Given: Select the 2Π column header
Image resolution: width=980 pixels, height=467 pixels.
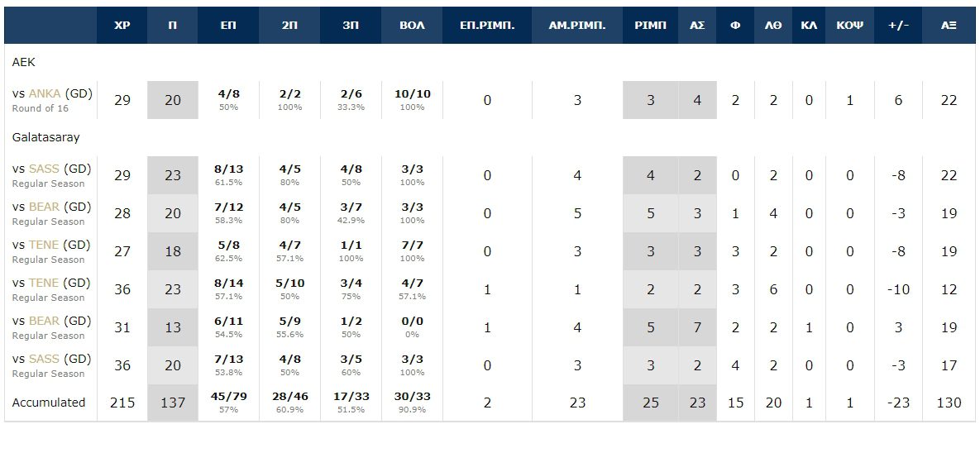Looking at the screenshot, I should tap(289, 26).
